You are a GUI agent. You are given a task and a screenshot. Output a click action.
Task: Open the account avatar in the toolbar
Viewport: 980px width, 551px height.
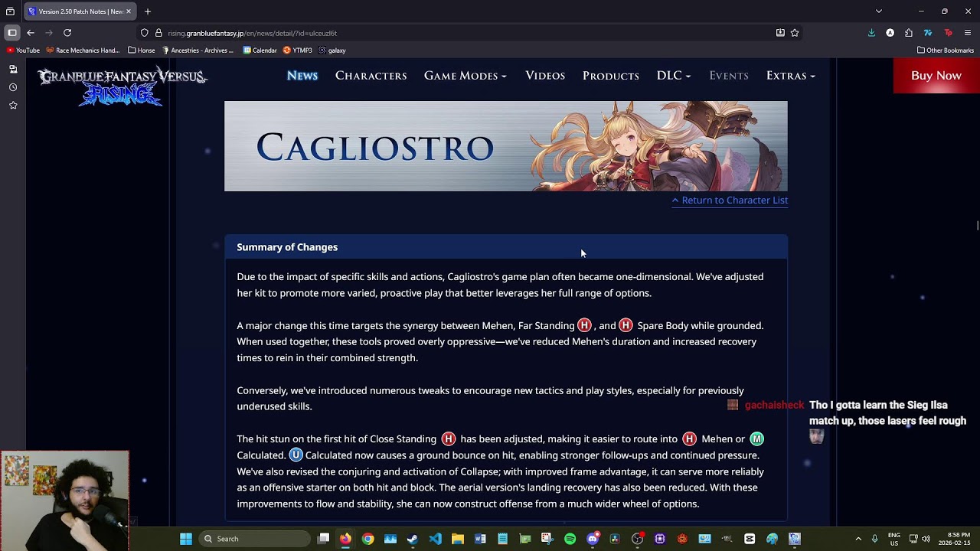(890, 33)
